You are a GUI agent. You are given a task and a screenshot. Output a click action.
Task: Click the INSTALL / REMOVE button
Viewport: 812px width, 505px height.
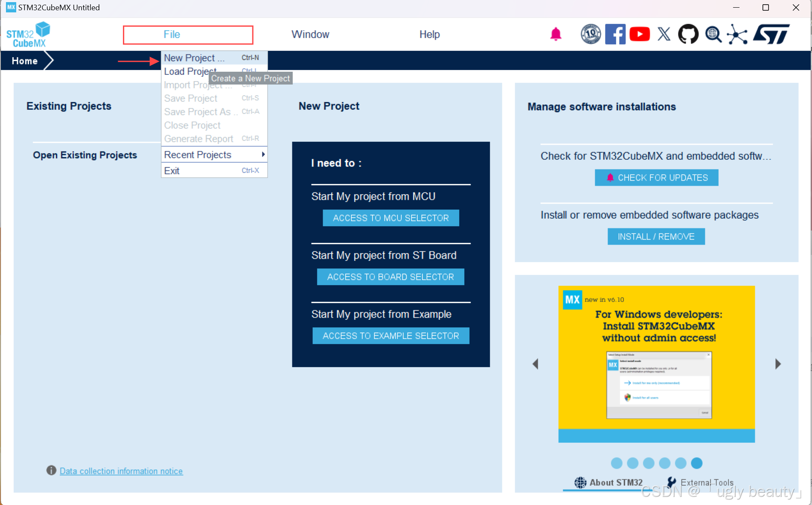pos(656,237)
